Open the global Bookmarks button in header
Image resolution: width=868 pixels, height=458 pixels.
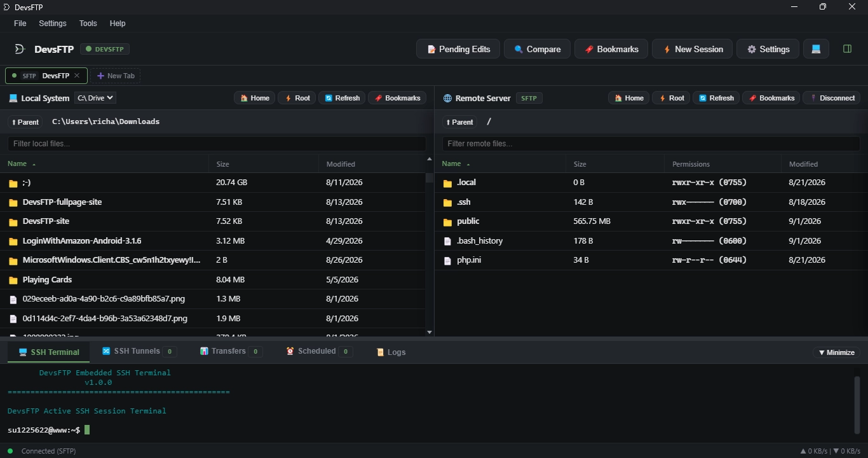[x=611, y=49]
